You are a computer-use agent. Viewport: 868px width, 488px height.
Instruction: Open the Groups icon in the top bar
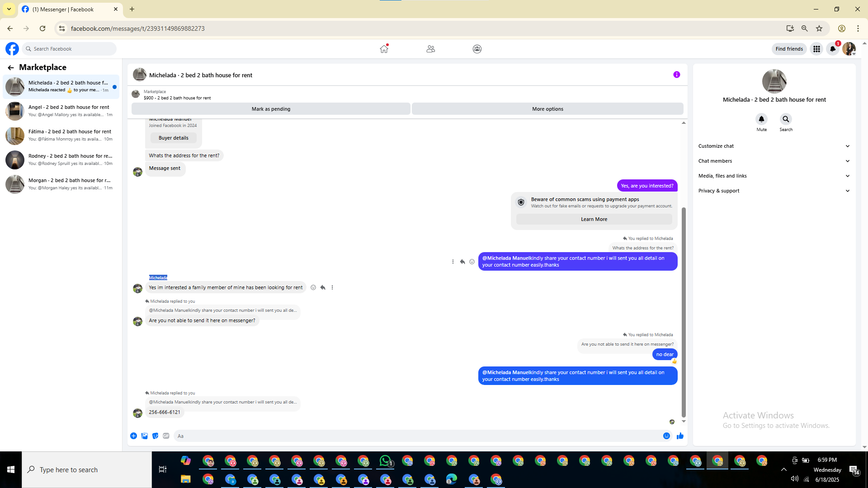point(477,49)
